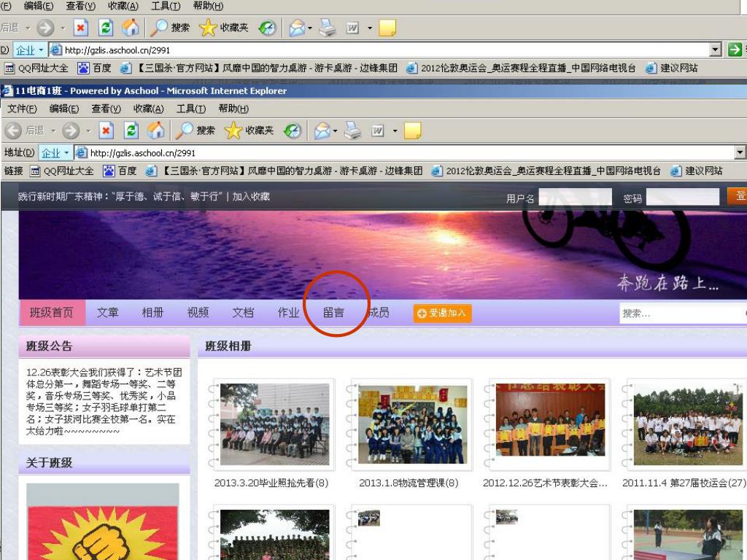Click yellow note icon in 11电商1班 window toolbar
747x560 pixels.
(x=412, y=131)
